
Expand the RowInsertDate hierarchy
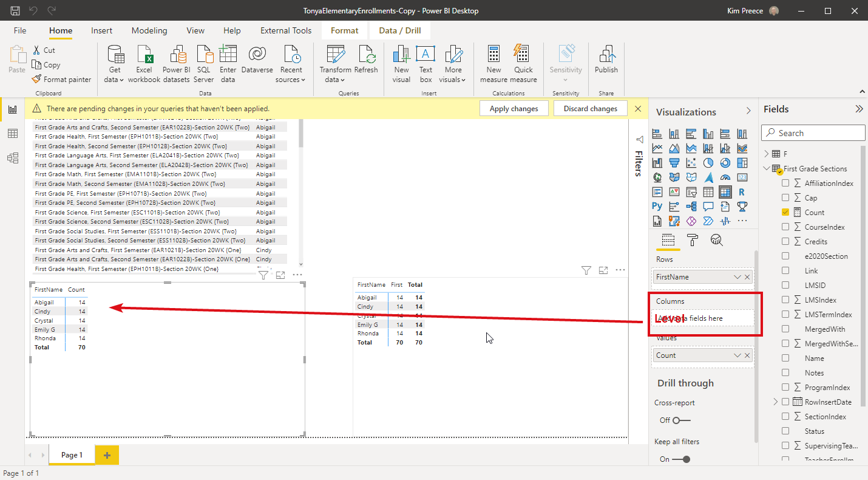tap(775, 402)
